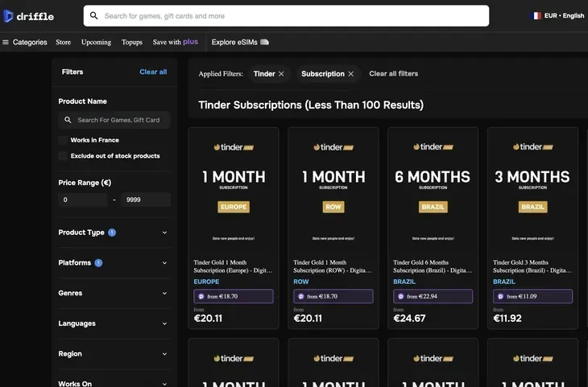
Task: Click Clear all filters link
Action: [393, 74]
